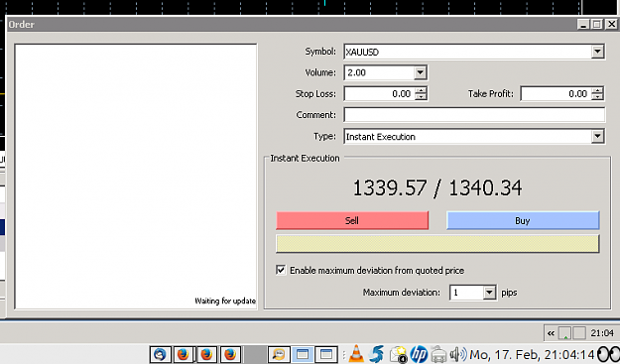Click the red Sell button

(352, 220)
